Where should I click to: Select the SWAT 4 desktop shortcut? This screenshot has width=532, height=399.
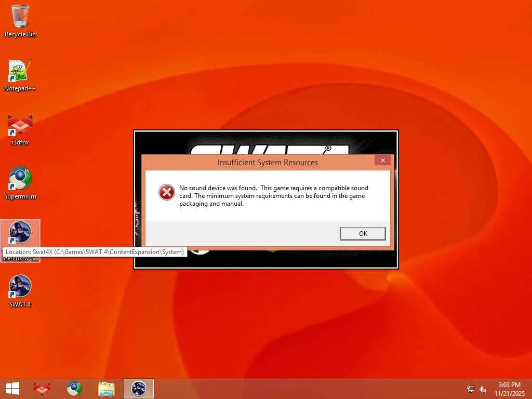[20, 291]
